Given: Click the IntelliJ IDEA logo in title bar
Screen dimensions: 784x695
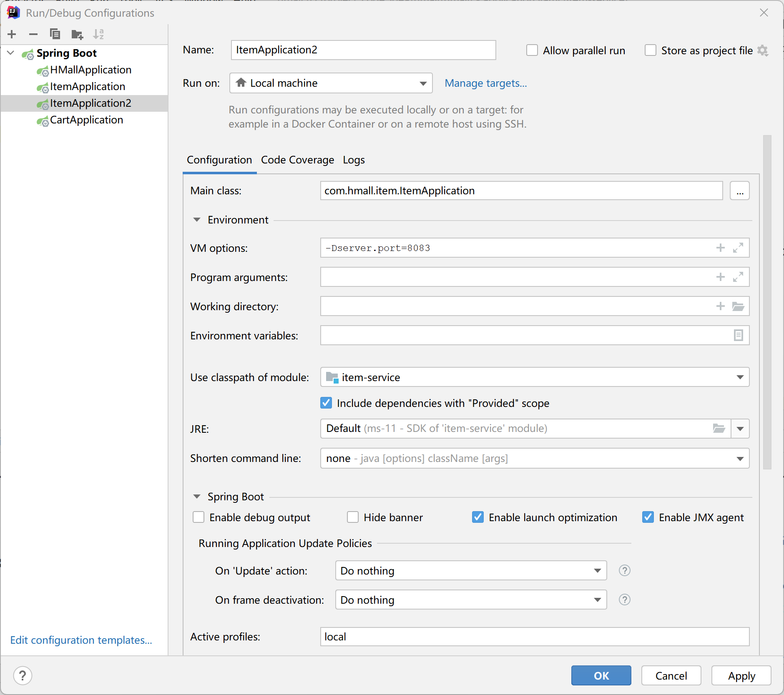Looking at the screenshot, I should [13, 13].
